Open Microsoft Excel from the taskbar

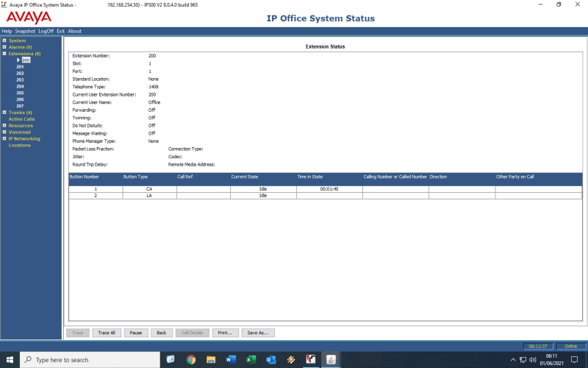251,360
